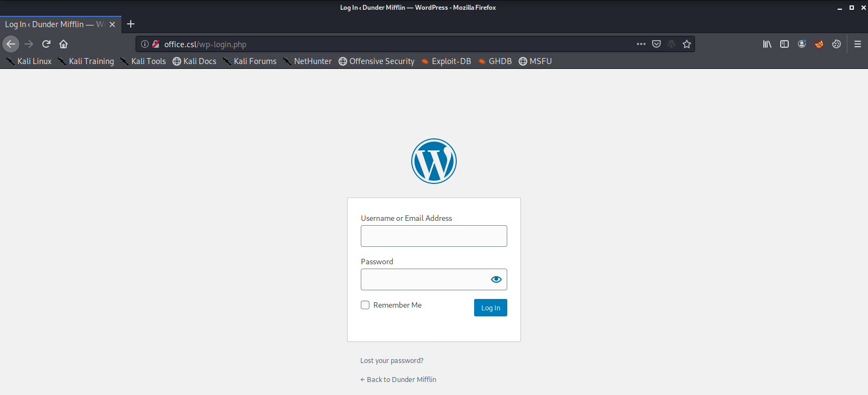Open the Firefox account icon
This screenshot has height=395, width=868.
pos(802,44)
